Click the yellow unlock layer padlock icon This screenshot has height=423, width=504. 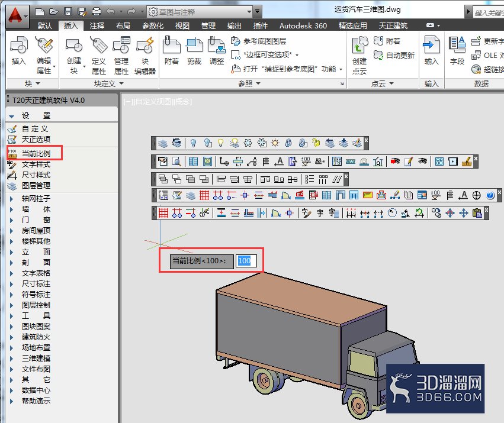[x=316, y=143]
